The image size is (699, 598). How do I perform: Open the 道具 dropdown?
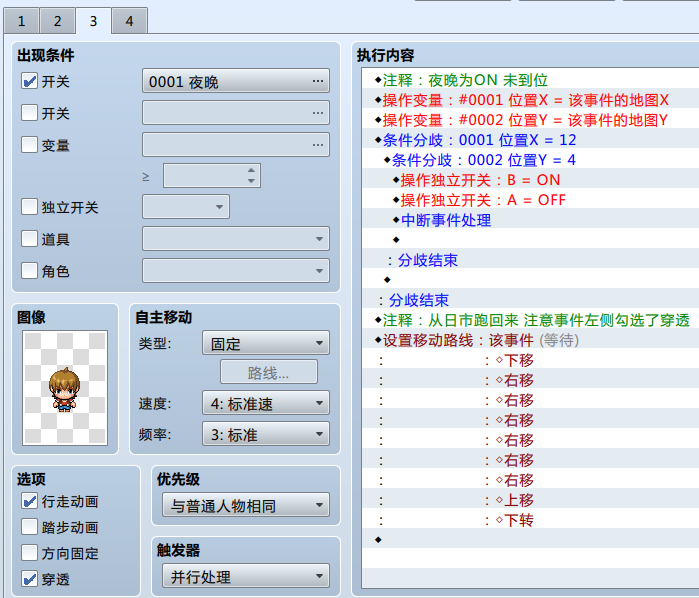[236, 239]
